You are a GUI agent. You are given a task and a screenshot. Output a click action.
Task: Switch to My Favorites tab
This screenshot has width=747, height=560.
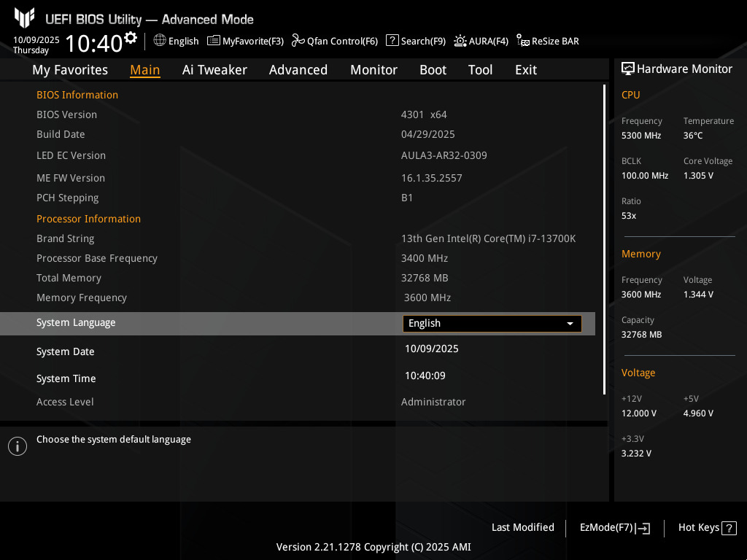(x=70, y=70)
